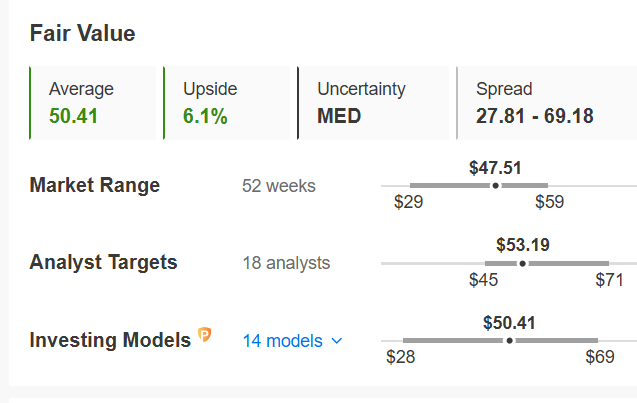
Task: Click the Analyst Targets slider dot
Action: [x=523, y=264]
